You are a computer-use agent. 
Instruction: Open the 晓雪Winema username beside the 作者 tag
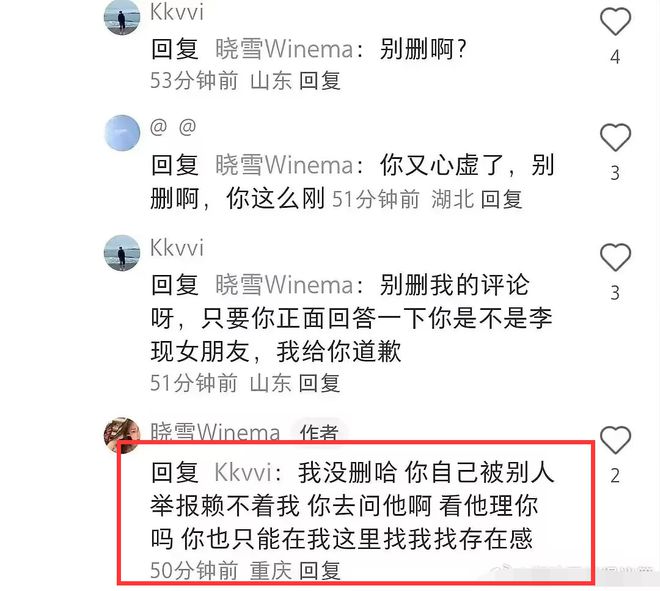(215, 431)
